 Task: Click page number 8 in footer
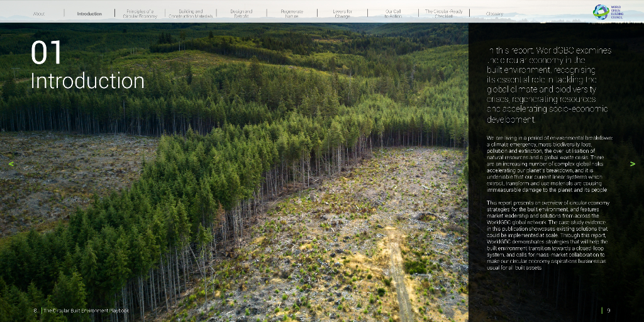[x=35, y=310]
